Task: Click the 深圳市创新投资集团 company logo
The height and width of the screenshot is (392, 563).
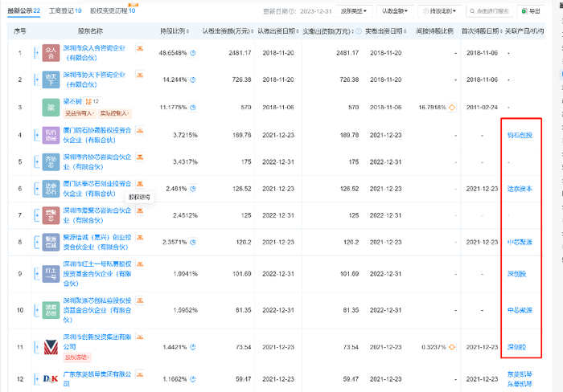Action: point(51,346)
